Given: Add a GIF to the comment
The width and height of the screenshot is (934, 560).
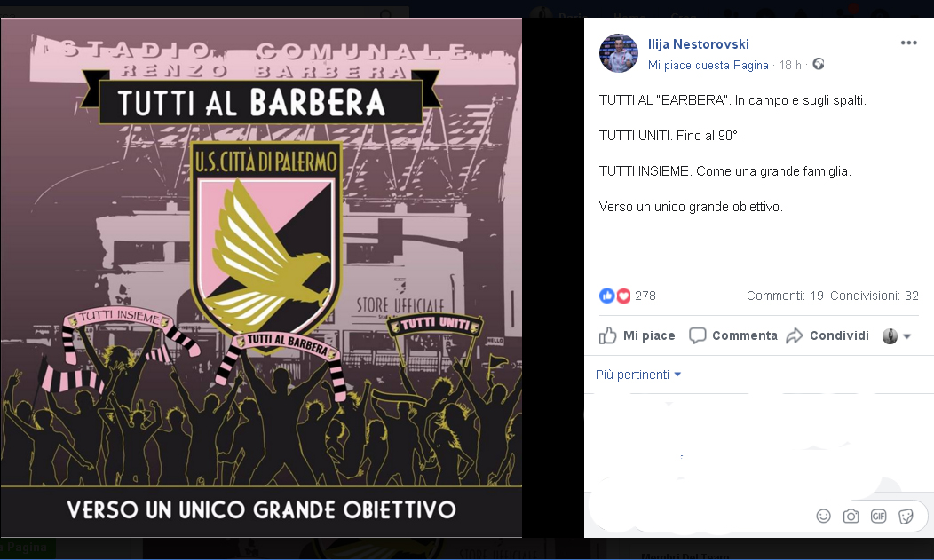Looking at the screenshot, I should (879, 516).
